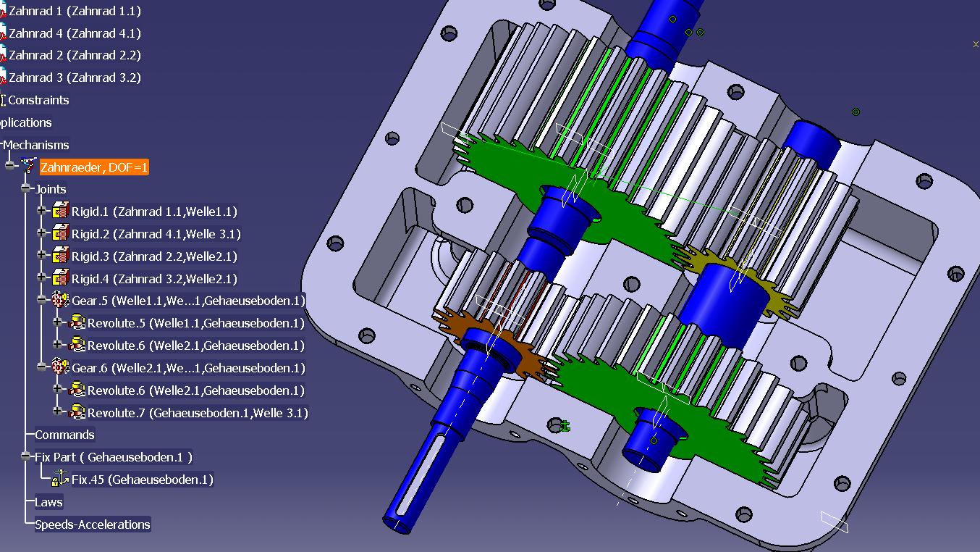Select Revolute.5 (Welle1.1,Gehaeuseboden.1) label

(x=195, y=323)
